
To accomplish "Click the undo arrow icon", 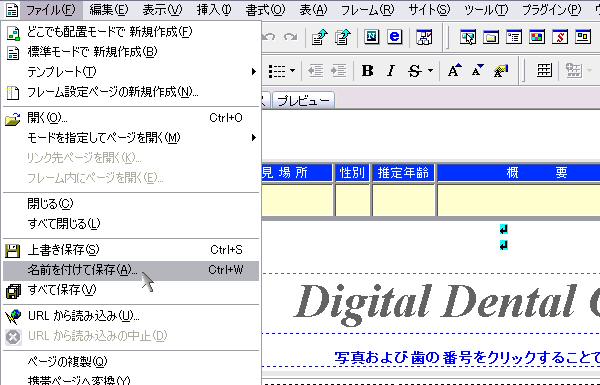I will (269, 37).
